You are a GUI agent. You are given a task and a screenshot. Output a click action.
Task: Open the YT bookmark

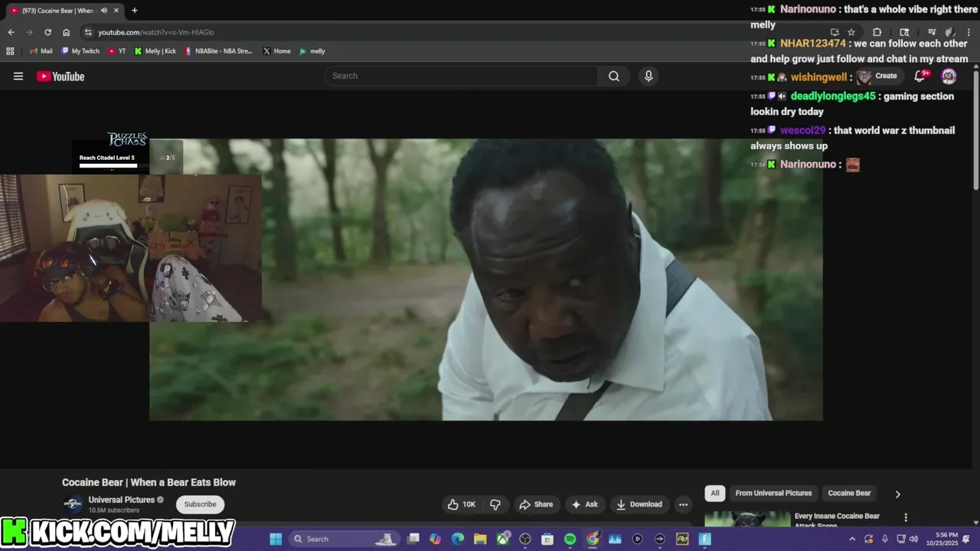coord(117,51)
